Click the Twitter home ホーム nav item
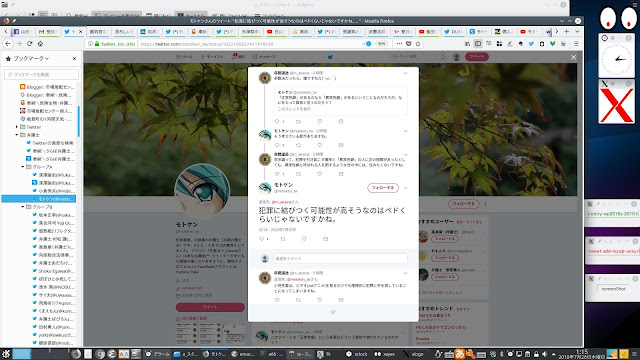This screenshot has height=360, width=640. [x=184, y=57]
